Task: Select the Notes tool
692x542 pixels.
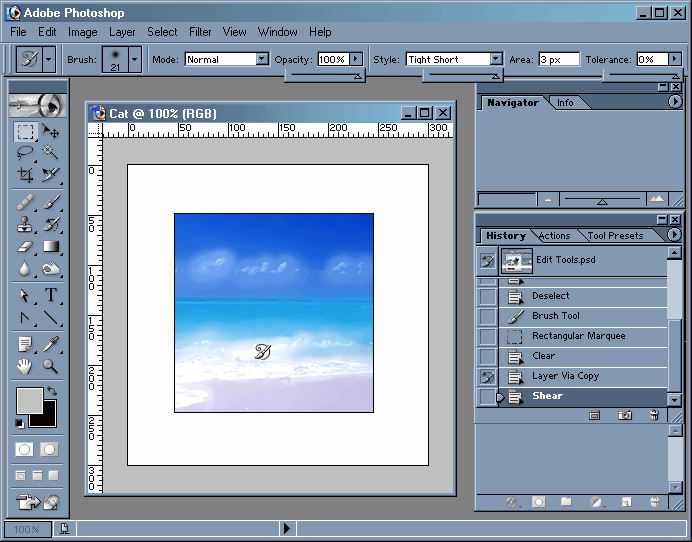Action: tap(25, 344)
